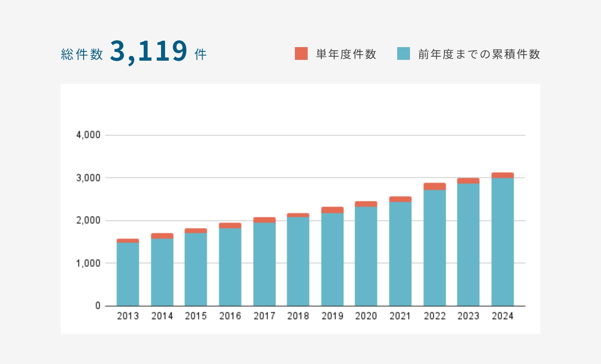Image resolution: width=601 pixels, height=364 pixels.
Task: Select the 2013 bar in chart
Action: tap(128, 272)
